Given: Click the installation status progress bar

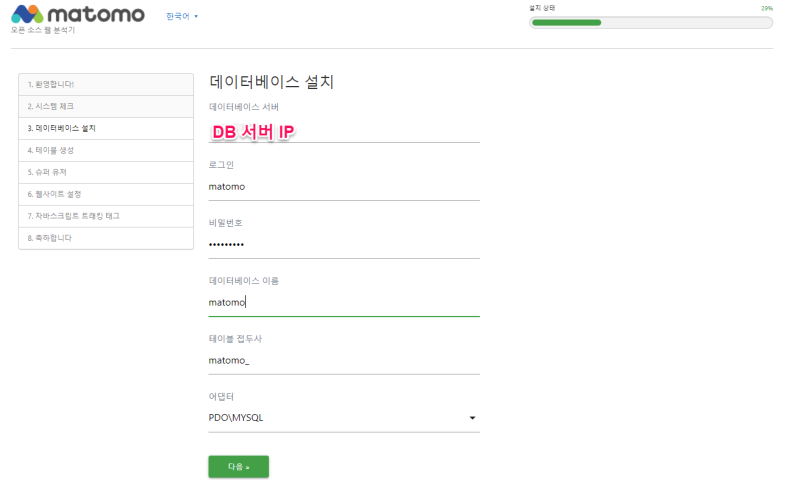Looking at the screenshot, I should point(651,22).
